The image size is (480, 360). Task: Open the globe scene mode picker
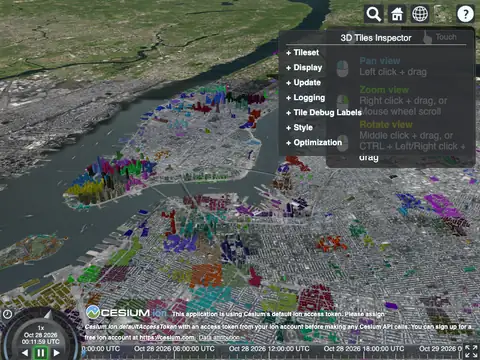tap(420, 14)
